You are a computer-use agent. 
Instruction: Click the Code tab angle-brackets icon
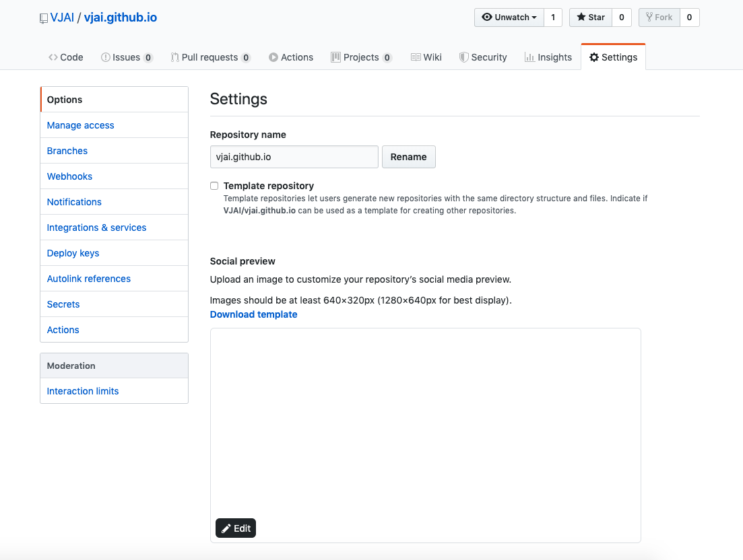click(x=53, y=57)
